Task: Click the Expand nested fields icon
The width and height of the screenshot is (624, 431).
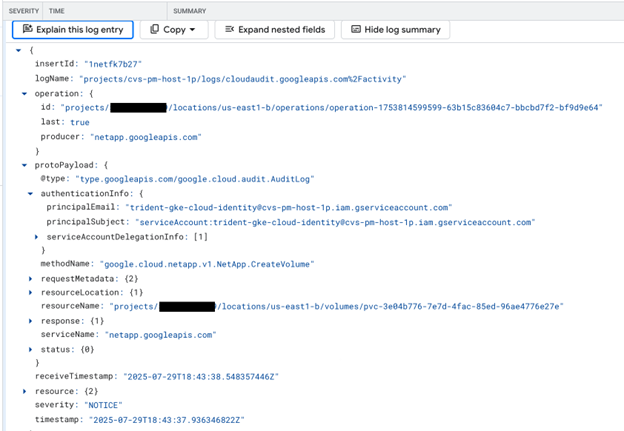Action: [227, 30]
